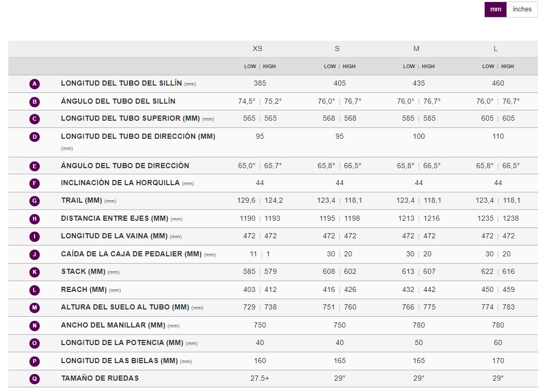The image size is (540, 392).
Task: Click the E badge for head tube angle
Action: coord(35,166)
